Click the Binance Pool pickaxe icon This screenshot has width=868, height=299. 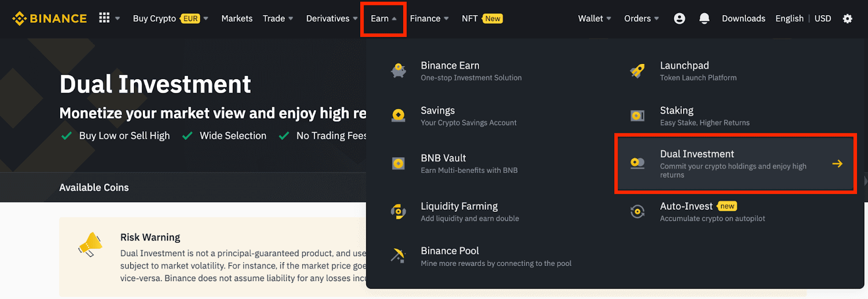[x=398, y=256]
